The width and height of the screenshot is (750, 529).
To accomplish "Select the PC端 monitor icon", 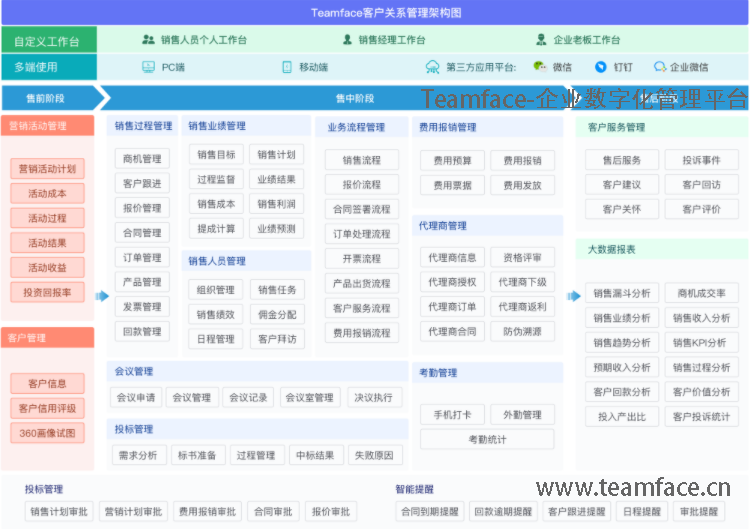I will [149, 67].
